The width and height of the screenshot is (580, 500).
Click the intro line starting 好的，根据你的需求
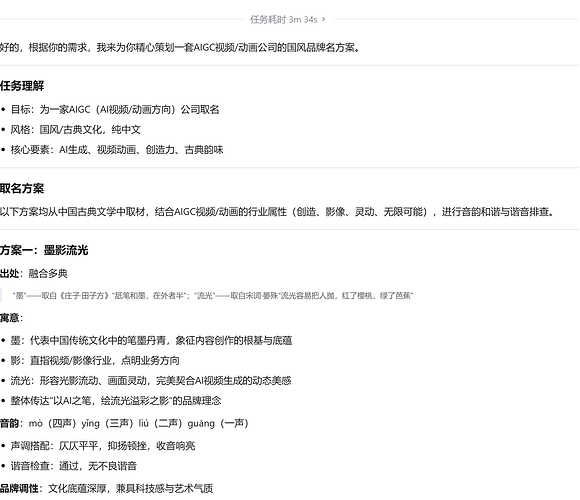(180, 47)
